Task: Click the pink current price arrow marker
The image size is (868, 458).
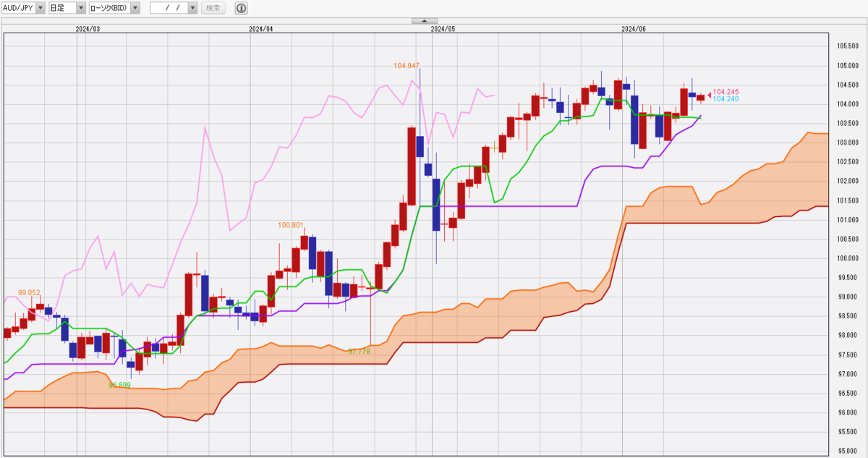Action: click(x=709, y=93)
